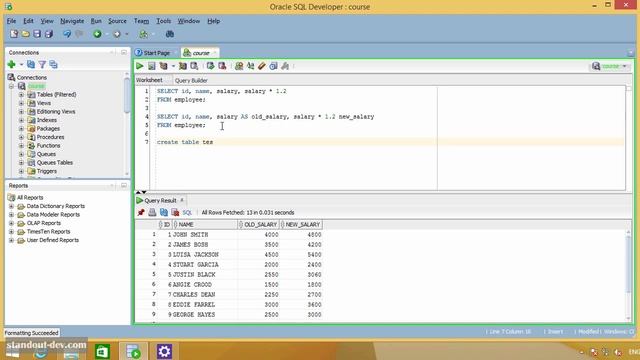Sort by the NEW_SALARY column header
This screenshot has height=360, width=640.
tap(302, 224)
